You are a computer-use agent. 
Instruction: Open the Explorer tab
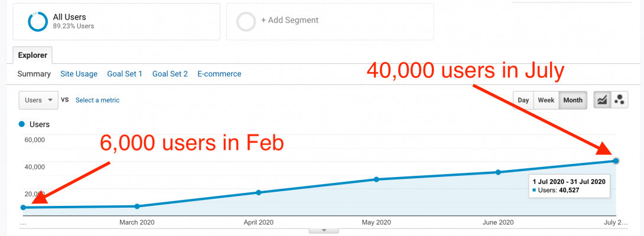click(x=33, y=55)
